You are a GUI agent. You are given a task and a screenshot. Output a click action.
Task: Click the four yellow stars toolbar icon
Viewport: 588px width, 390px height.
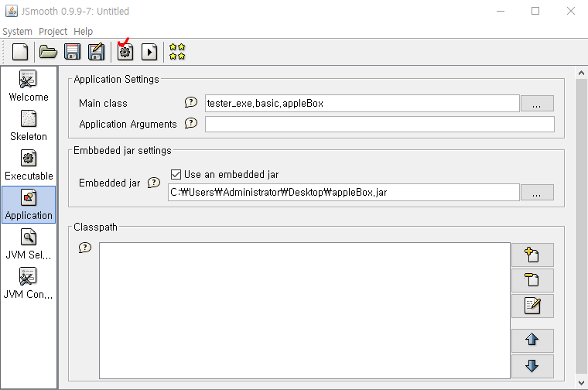coord(177,52)
